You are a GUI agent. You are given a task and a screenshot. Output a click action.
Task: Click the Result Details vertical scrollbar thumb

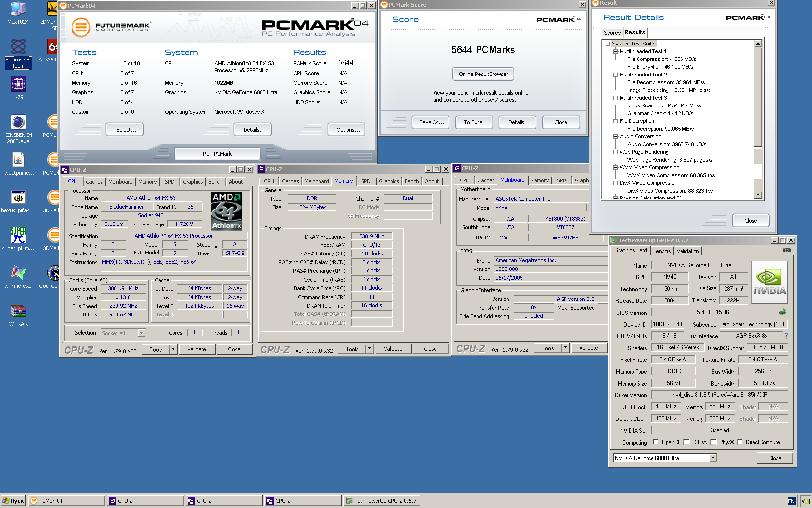[758, 97]
